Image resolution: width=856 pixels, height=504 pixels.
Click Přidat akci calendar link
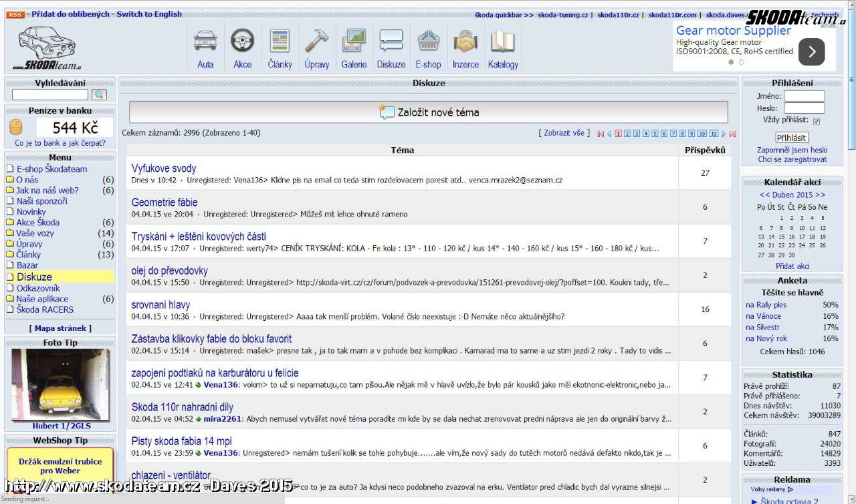click(x=792, y=266)
